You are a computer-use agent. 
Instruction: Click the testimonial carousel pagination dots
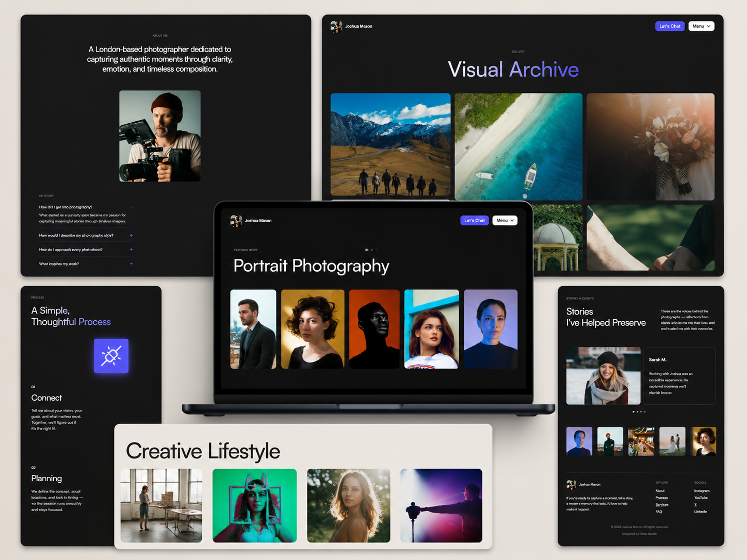click(x=639, y=411)
